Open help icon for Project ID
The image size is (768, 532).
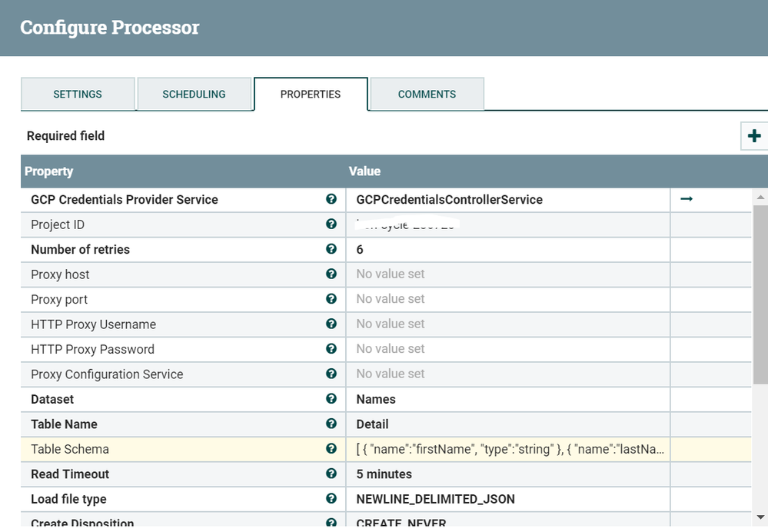tap(331, 224)
